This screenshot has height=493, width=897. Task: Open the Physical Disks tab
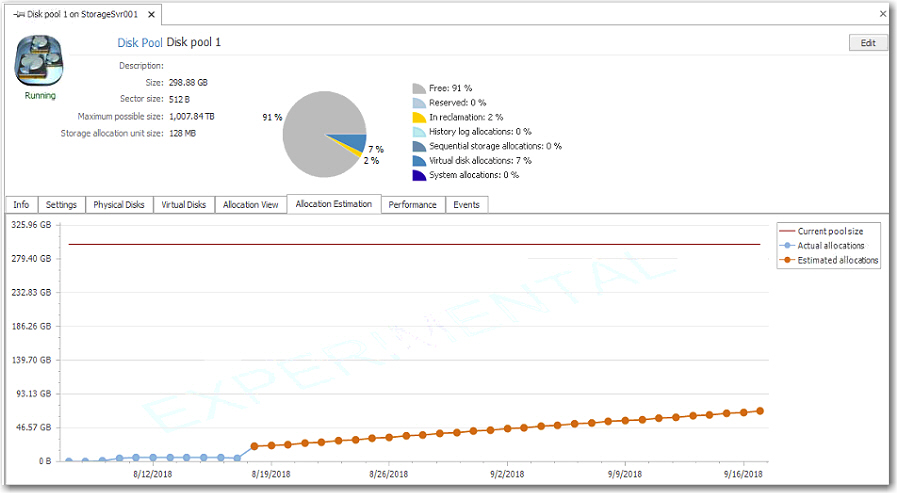point(119,204)
